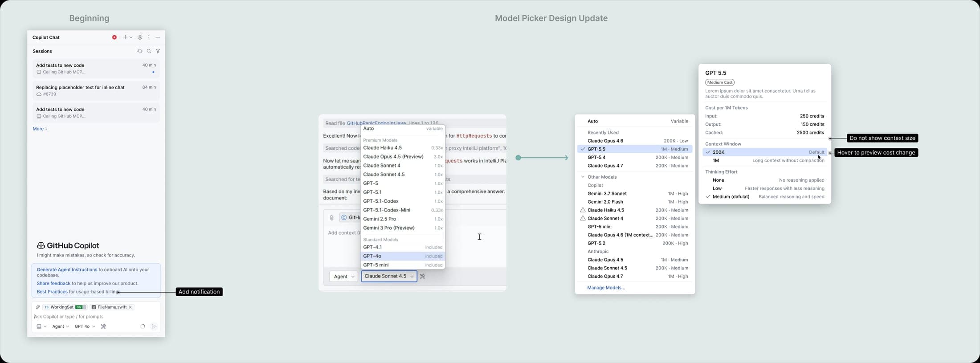
Task: Open the Agent dropdown in the middle mockup
Action: [x=343, y=276]
